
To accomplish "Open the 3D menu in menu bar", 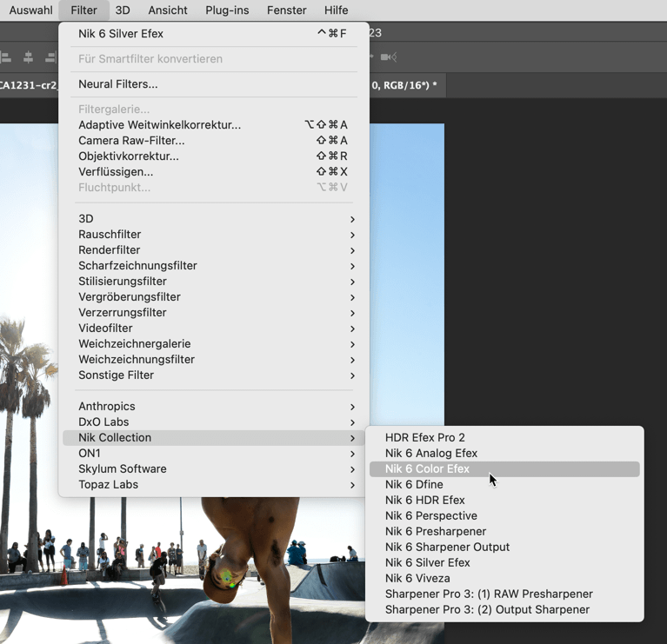I will (x=123, y=10).
